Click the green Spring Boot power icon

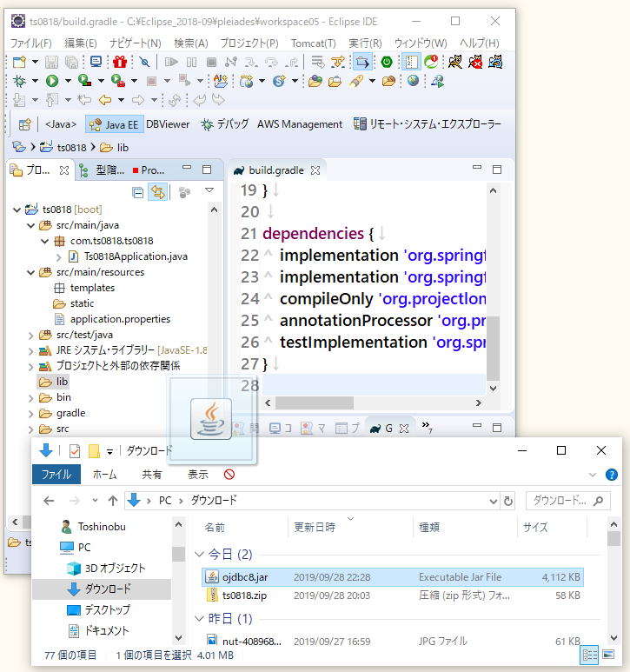[387, 62]
